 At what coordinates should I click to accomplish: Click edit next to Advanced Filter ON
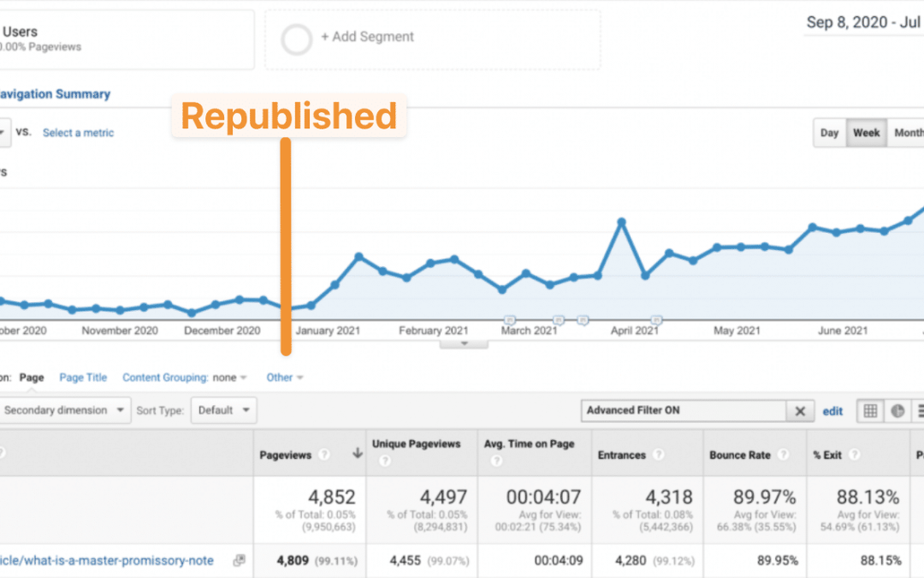point(832,411)
